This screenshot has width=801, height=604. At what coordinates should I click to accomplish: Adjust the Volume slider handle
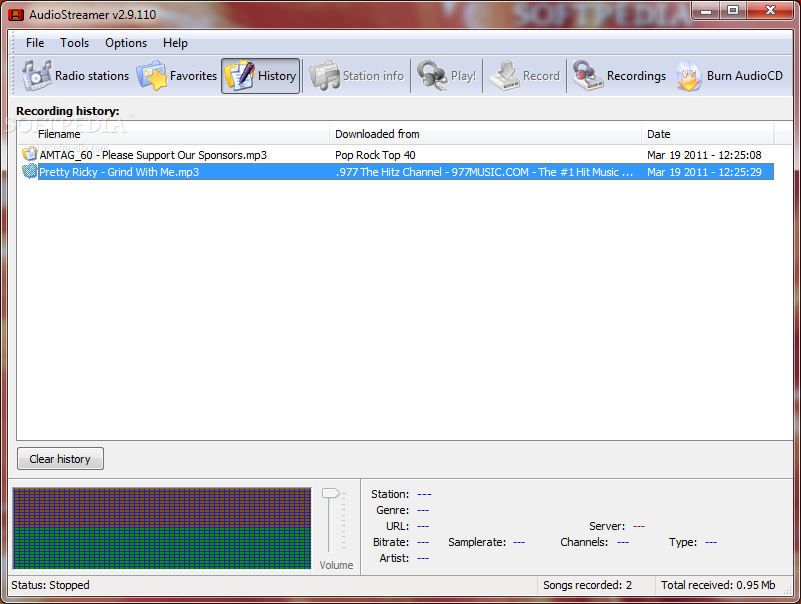(x=331, y=493)
